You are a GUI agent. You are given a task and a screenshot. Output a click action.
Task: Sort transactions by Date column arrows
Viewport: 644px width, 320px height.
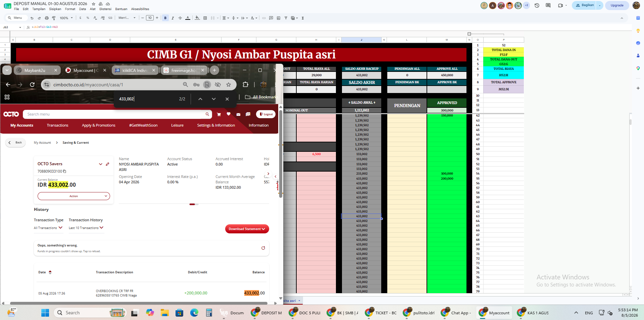[50, 272]
